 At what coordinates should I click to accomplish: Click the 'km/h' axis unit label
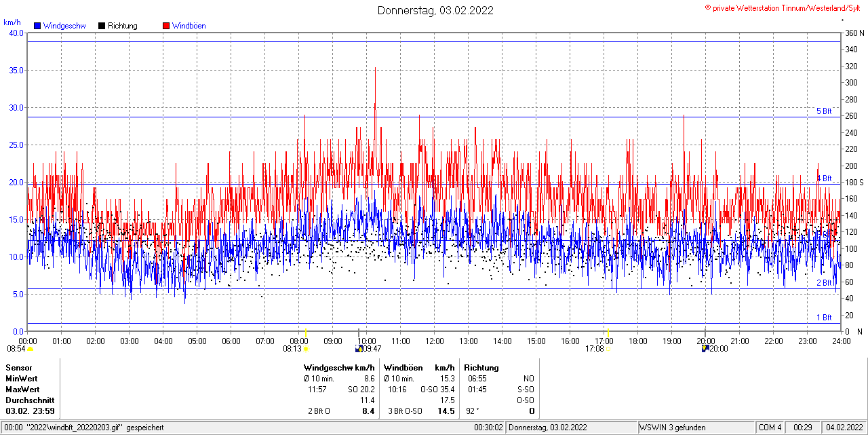[12, 22]
